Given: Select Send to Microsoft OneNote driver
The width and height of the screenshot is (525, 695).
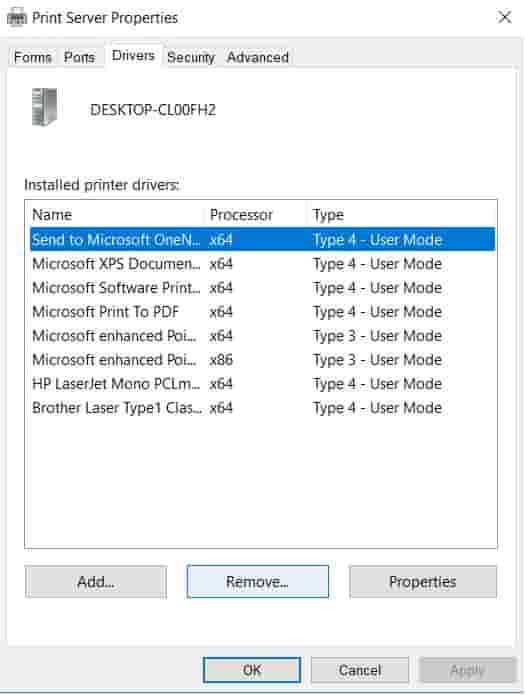Looking at the screenshot, I should click(262, 240).
